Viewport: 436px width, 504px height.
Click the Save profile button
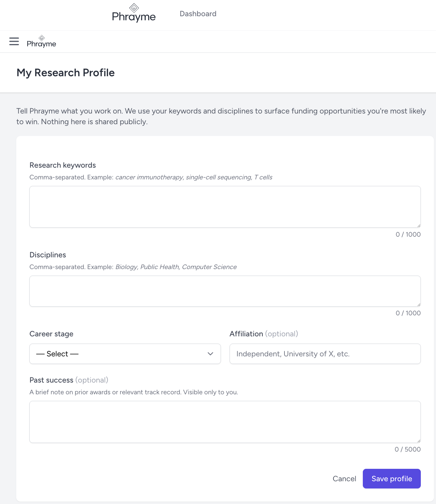[392, 478]
